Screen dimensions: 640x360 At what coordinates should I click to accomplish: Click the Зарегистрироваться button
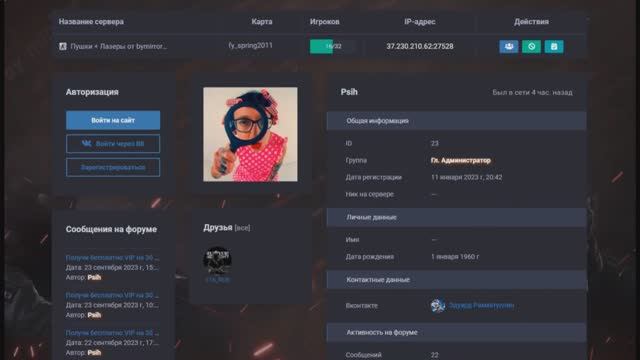point(113,167)
